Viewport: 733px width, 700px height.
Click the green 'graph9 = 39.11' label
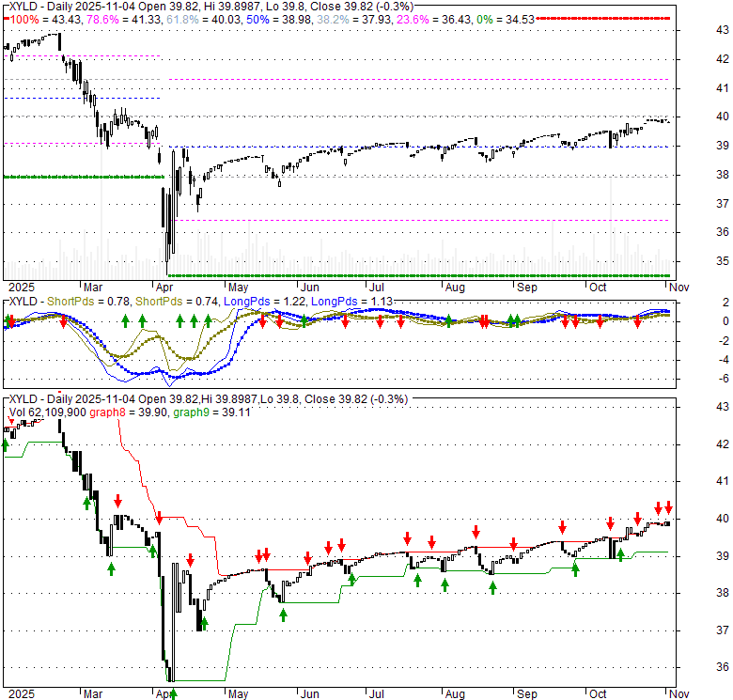pos(211,412)
